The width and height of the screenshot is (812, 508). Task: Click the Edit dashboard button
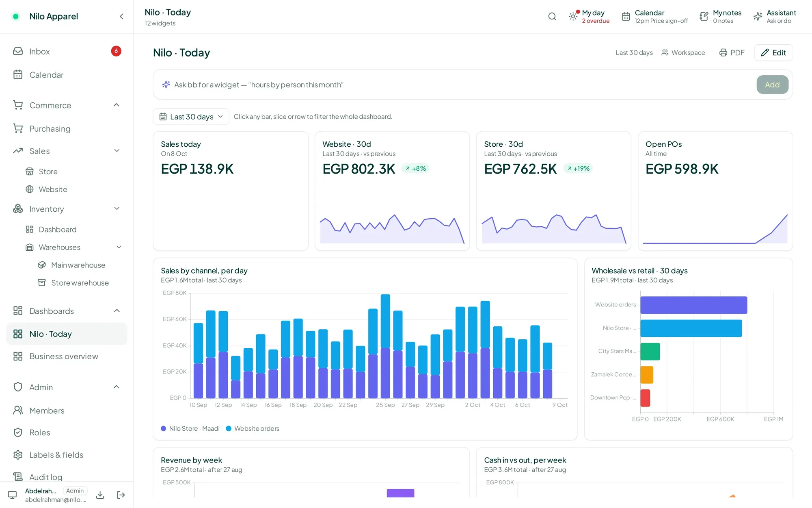click(x=773, y=52)
